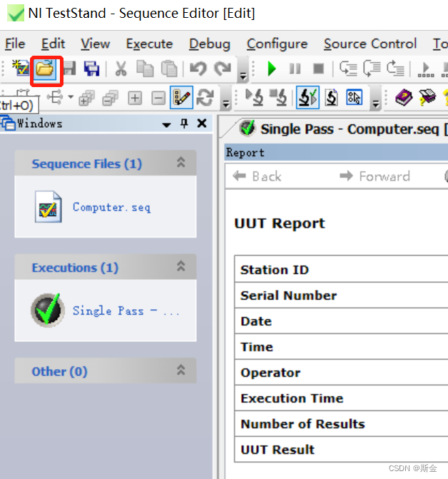Screen dimensions: 448x479
Task: Click the stop-with-microscope analyzer icon
Action: coord(278,98)
